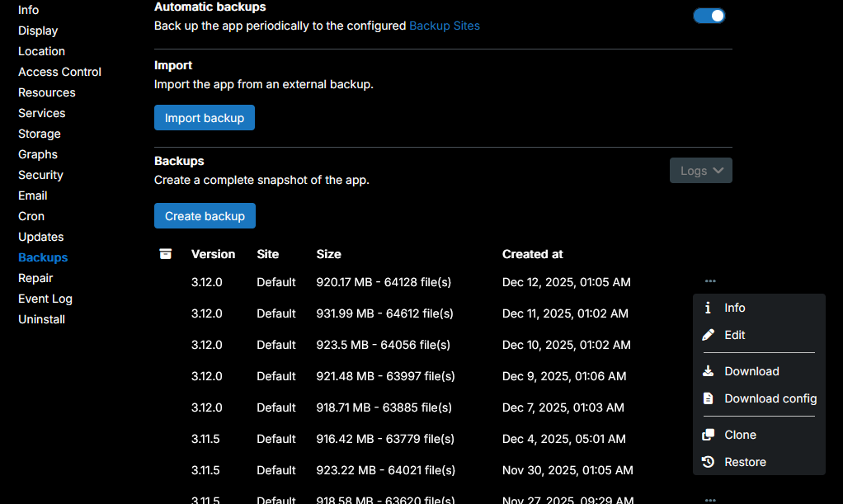Go to the Access Control sidebar section
The image size is (843, 504).
pyautogui.click(x=59, y=72)
